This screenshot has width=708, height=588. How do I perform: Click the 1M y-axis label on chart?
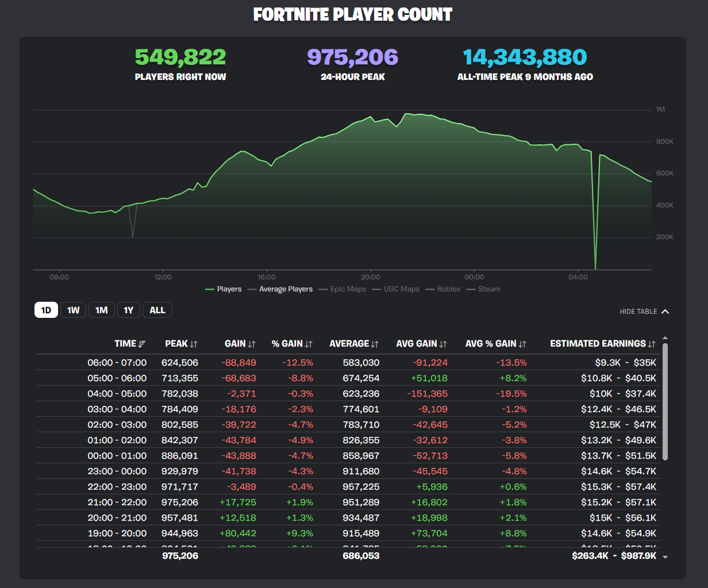click(660, 109)
